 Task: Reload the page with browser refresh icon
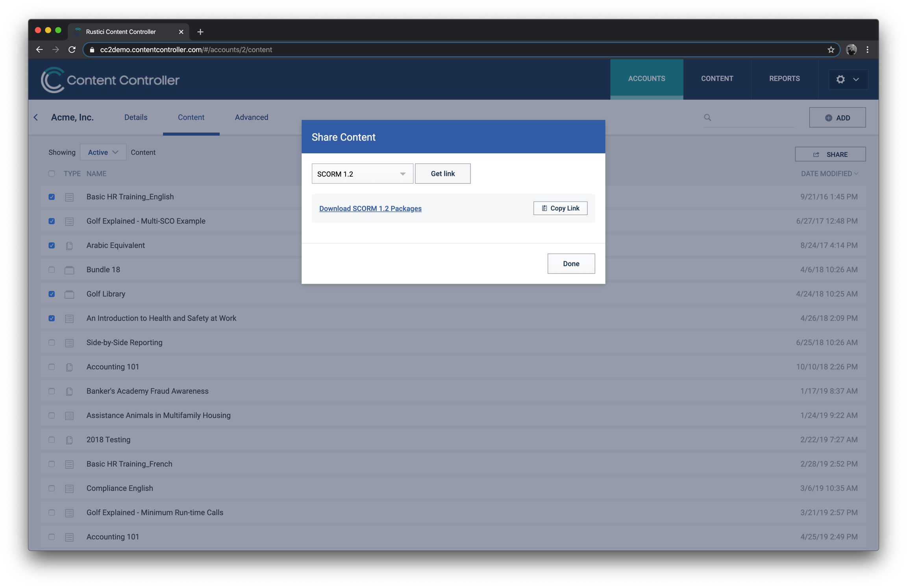click(x=72, y=50)
